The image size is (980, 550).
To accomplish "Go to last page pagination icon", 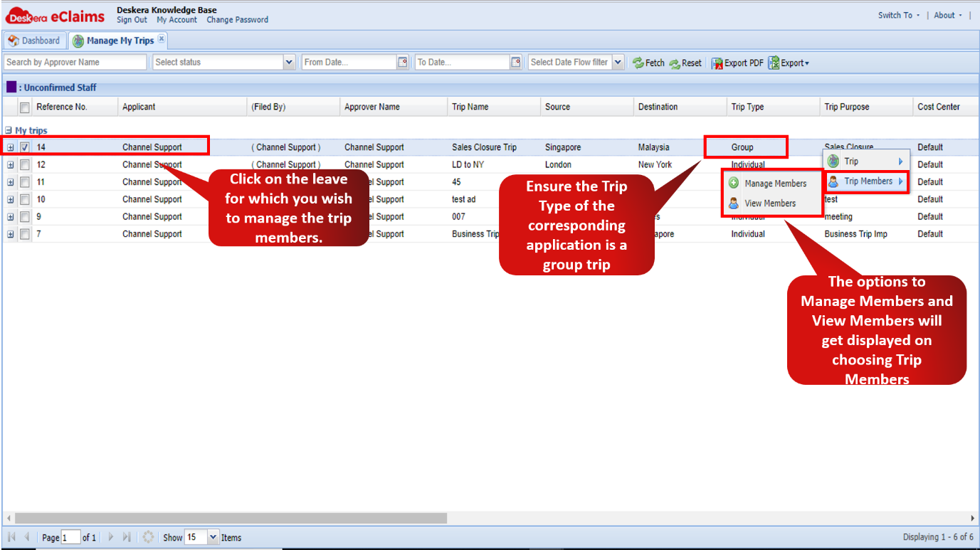I will tap(127, 537).
